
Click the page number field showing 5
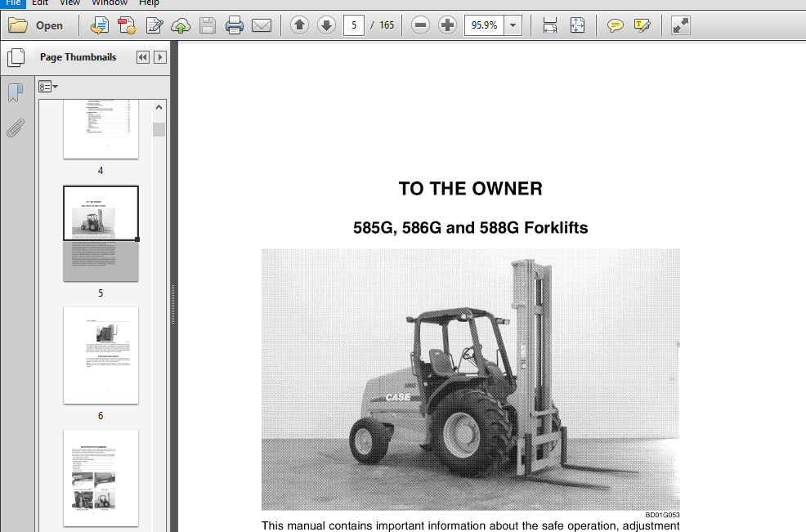pos(354,25)
